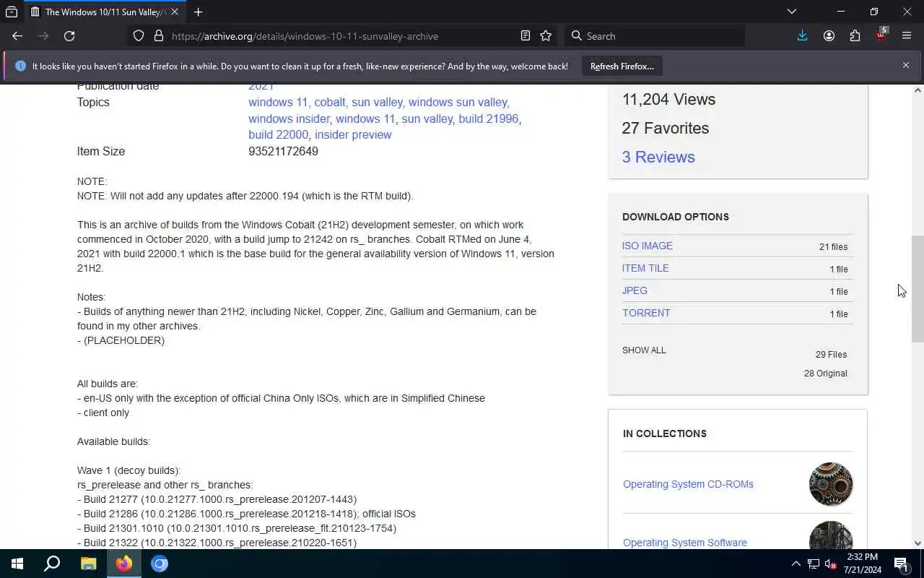Open tracking protection shield icon
924x578 pixels.
pos(139,36)
